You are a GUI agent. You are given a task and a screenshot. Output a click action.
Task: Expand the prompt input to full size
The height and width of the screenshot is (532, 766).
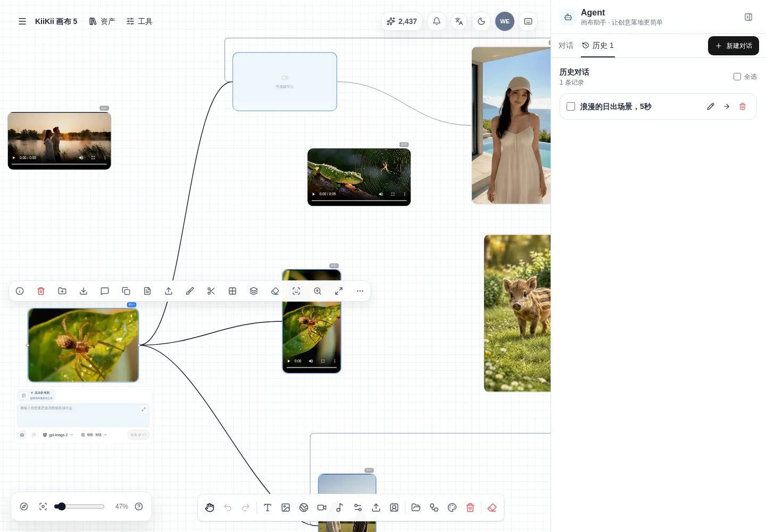tap(143, 409)
